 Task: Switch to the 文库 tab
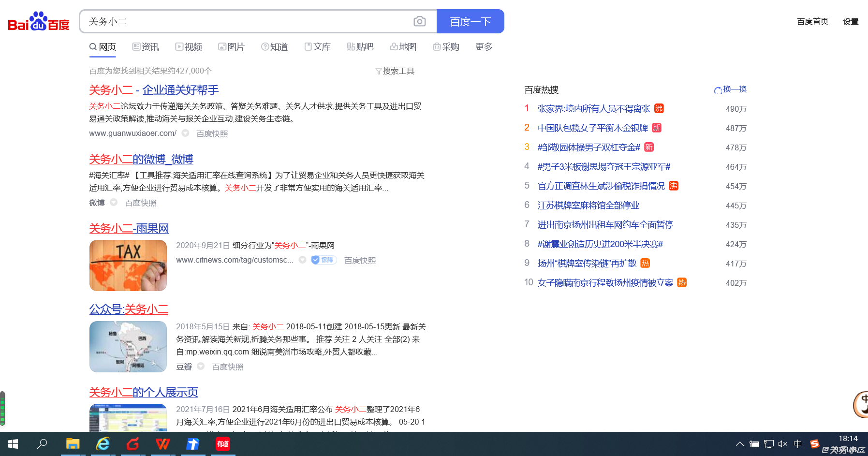pyautogui.click(x=317, y=47)
